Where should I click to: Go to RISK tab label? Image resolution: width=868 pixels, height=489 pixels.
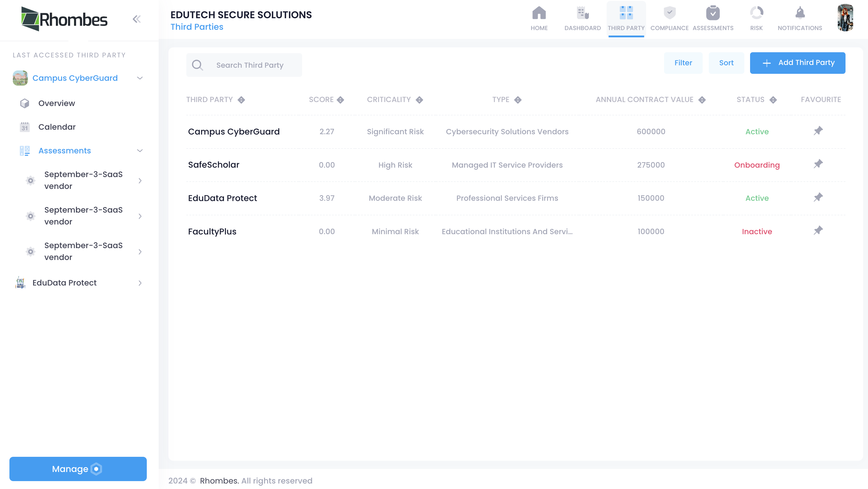[x=756, y=28]
